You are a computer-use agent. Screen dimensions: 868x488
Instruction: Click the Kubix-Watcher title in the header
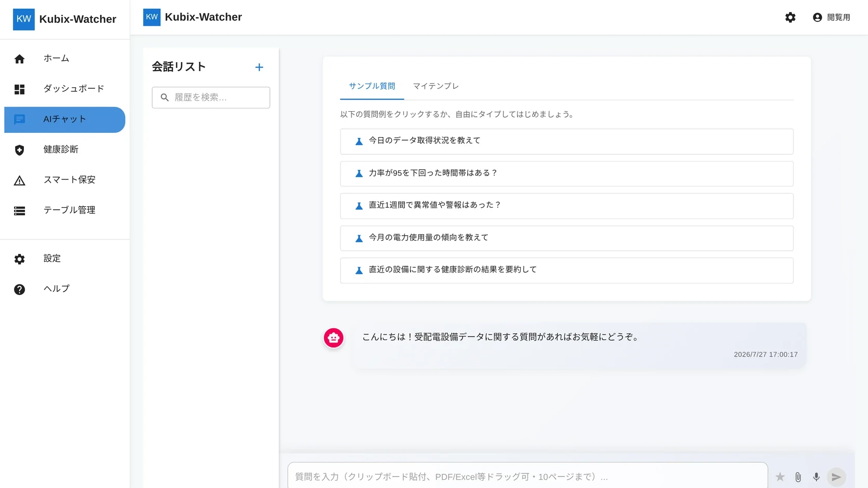coord(204,17)
